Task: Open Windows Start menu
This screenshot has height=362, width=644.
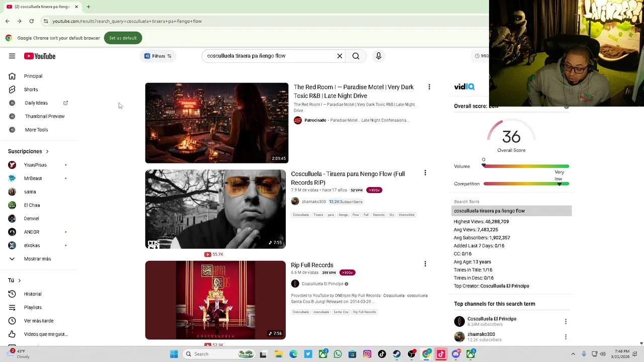Action: point(174,354)
